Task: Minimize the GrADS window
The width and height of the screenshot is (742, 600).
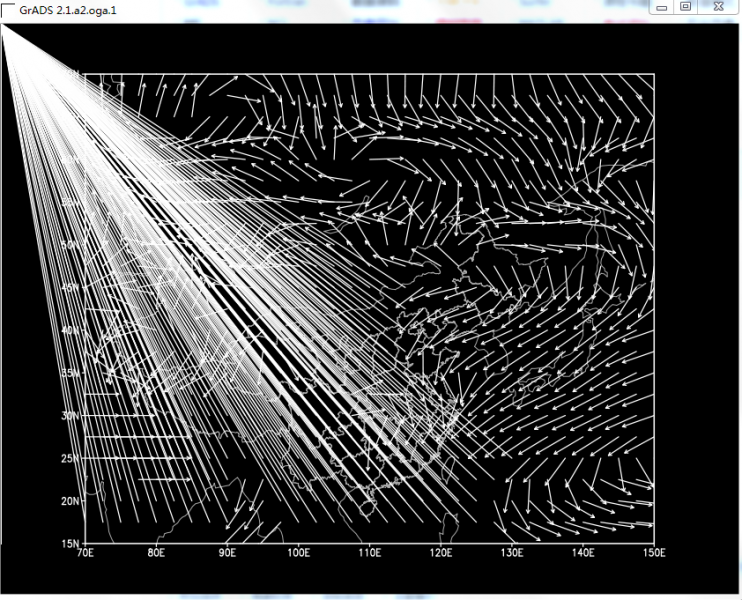Action: pyautogui.click(x=660, y=6)
